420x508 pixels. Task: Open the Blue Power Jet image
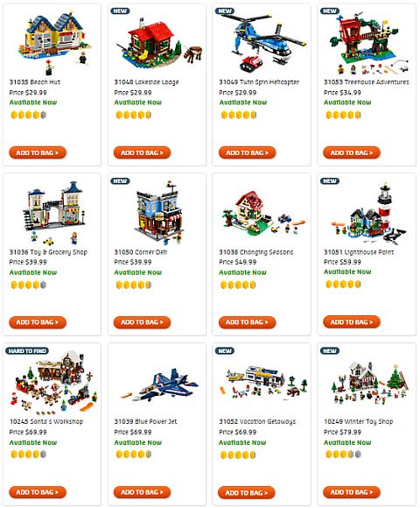click(x=159, y=385)
